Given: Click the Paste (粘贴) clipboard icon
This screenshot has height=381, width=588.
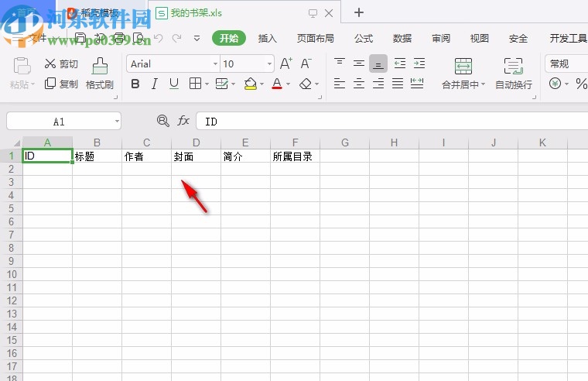Looking at the screenshot, I should (22, 66).
